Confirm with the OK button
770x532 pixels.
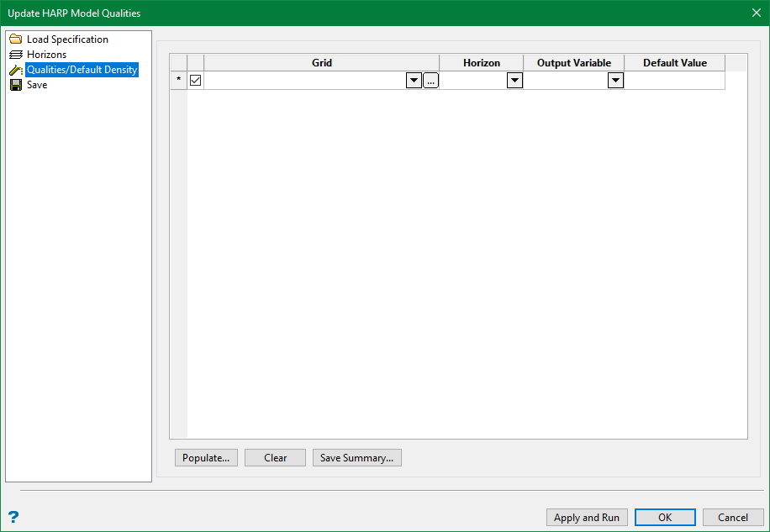click(665, 517)
